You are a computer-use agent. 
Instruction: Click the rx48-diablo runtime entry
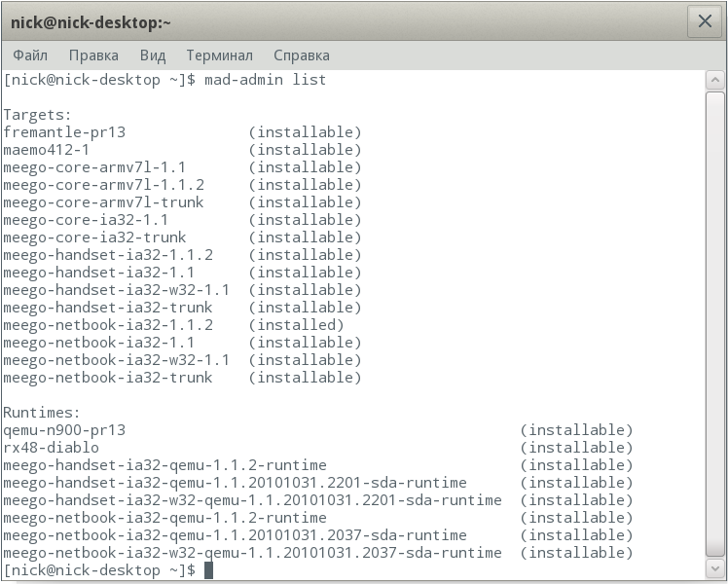click(x=51, y=448)
